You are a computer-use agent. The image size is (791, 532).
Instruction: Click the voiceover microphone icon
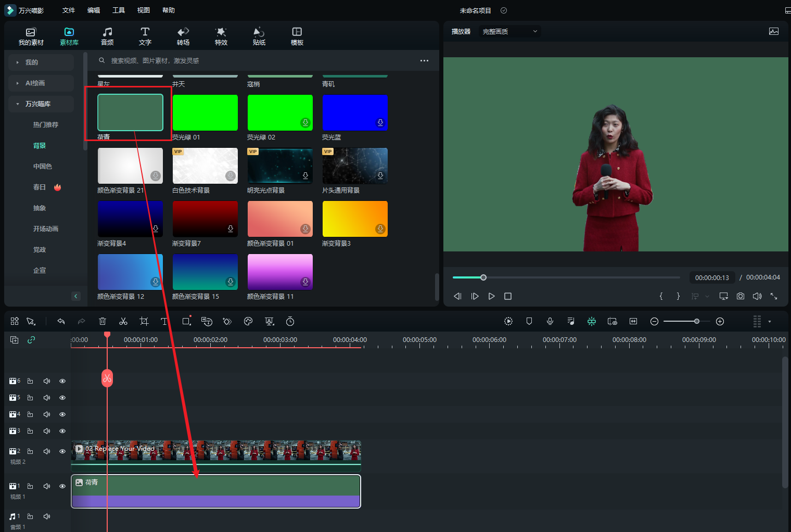click(x=550, y=322)
